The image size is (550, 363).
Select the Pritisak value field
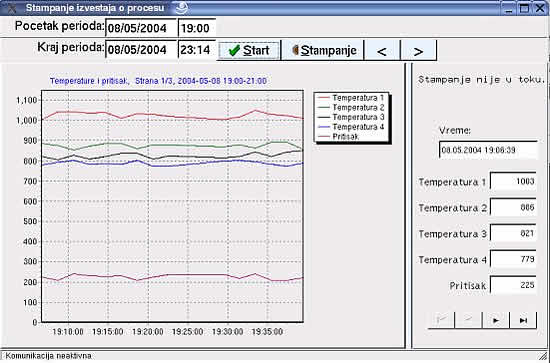[x=513, y=285]
